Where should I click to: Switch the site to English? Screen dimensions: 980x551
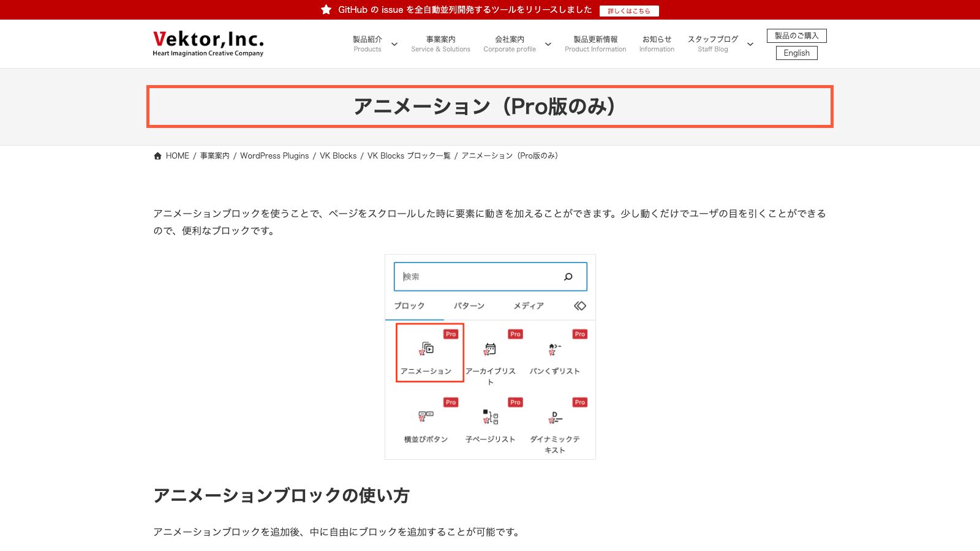(797, 53)
